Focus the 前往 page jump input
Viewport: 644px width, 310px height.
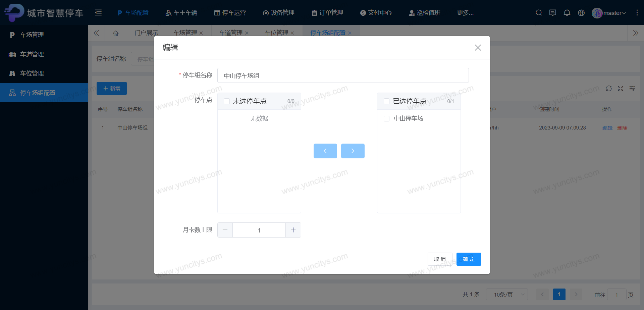(x=616, y=295)
